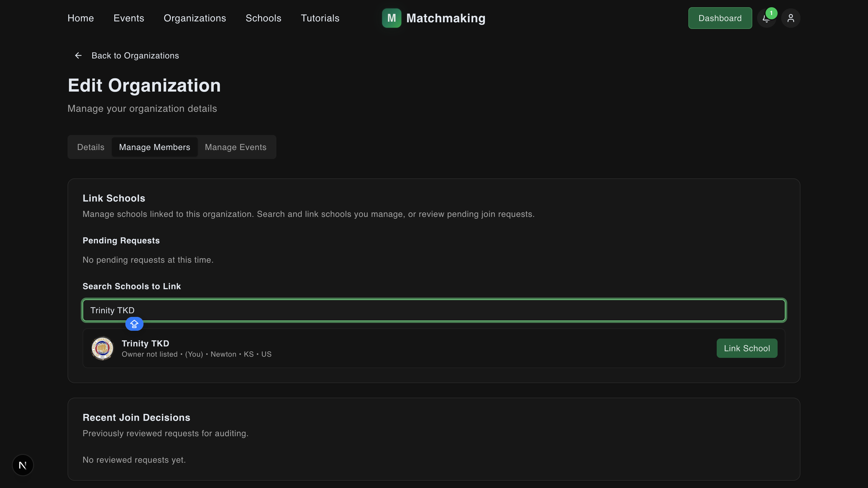The image size is (868, 488).
Task: Open the Next.js dev tools badge
Action: click(x=23, y=465)
